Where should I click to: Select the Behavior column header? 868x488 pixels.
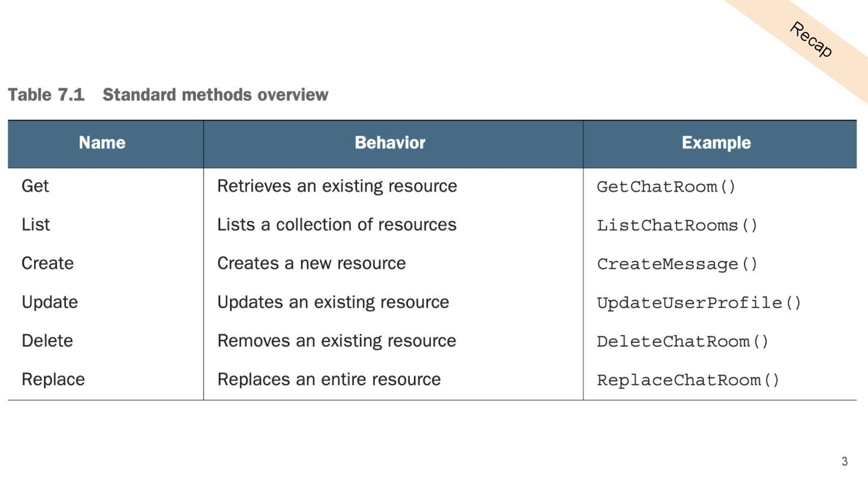(x=390, y=143)
